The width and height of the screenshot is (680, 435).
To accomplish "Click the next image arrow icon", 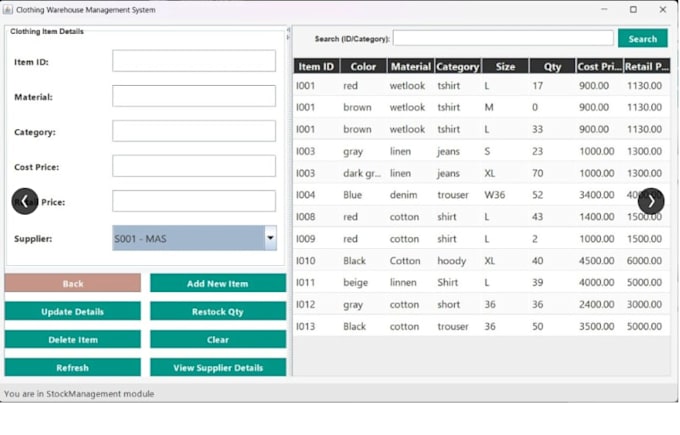I will (651, 201).
